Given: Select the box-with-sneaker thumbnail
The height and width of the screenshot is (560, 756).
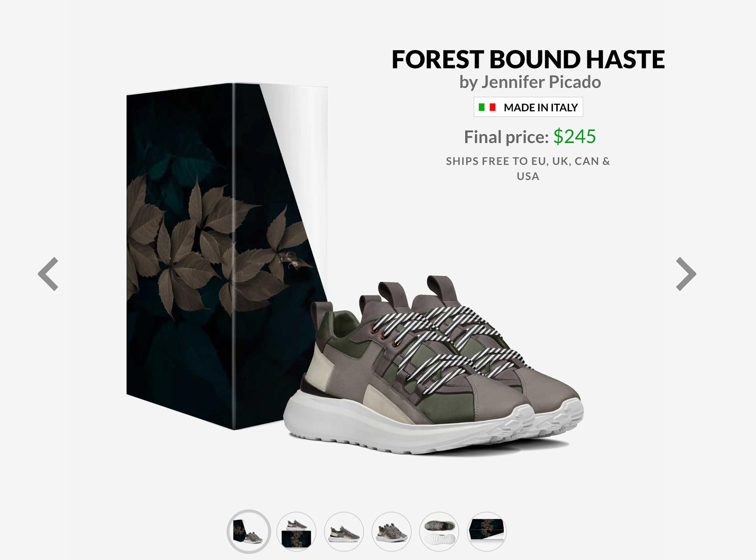Looking at the screenshot, I should tap(248, 532).
